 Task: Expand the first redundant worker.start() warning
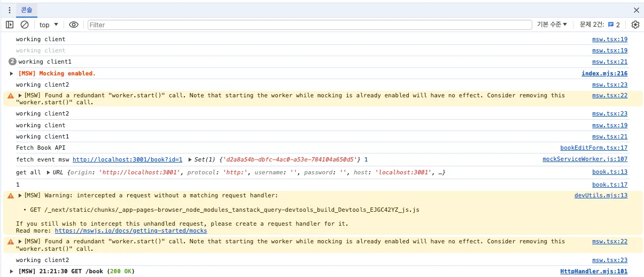point(20,95)
